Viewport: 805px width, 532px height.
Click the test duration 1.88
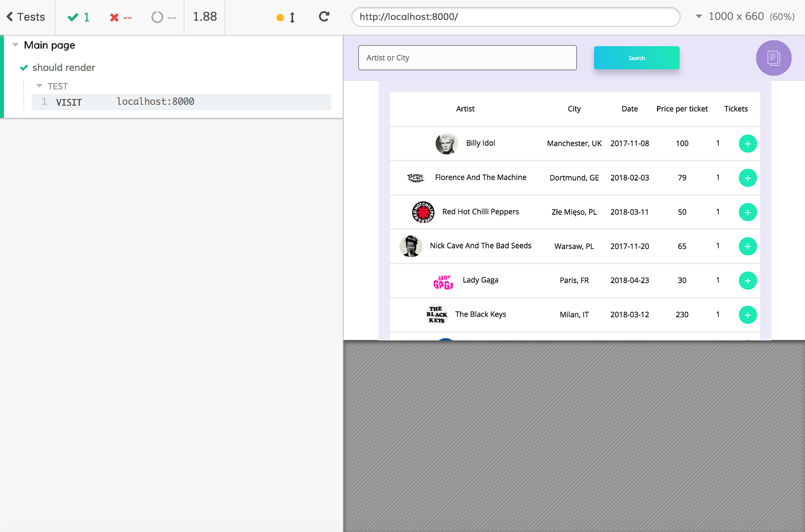coord(205,17)
